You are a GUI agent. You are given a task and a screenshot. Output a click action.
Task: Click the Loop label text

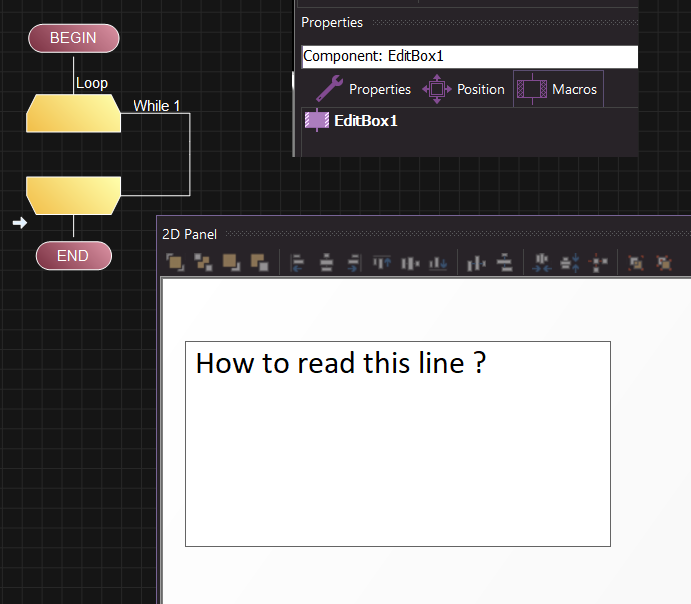coord(92,83)
